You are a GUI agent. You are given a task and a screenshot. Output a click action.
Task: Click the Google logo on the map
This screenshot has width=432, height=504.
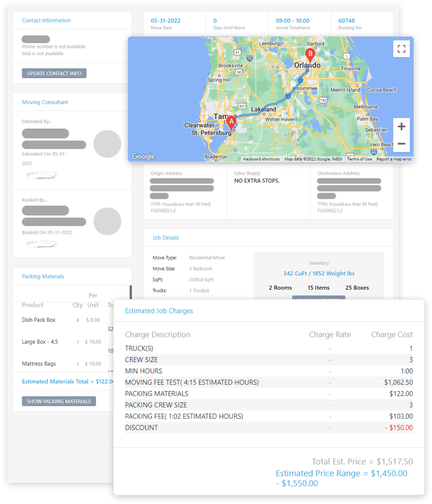143,156
